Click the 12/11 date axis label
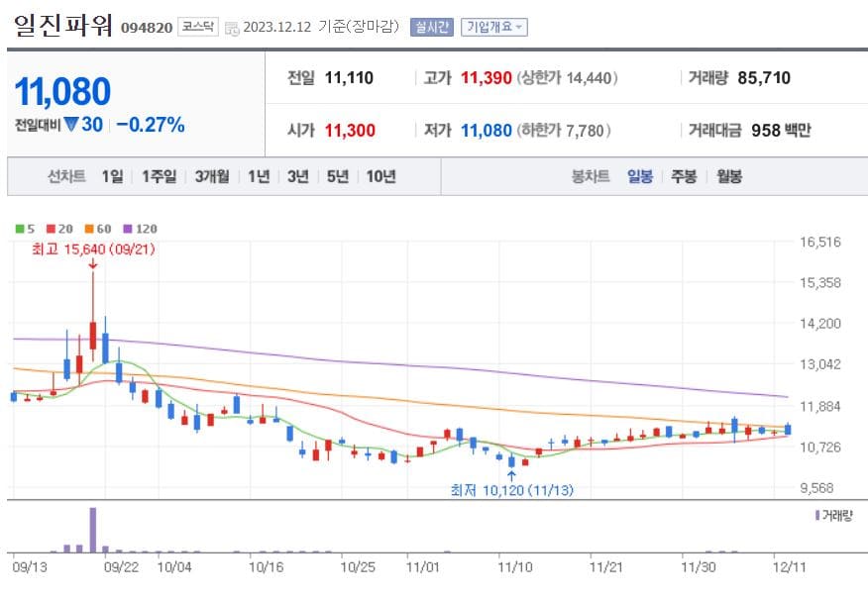868x598 pixels. click(x=790, y=567)
